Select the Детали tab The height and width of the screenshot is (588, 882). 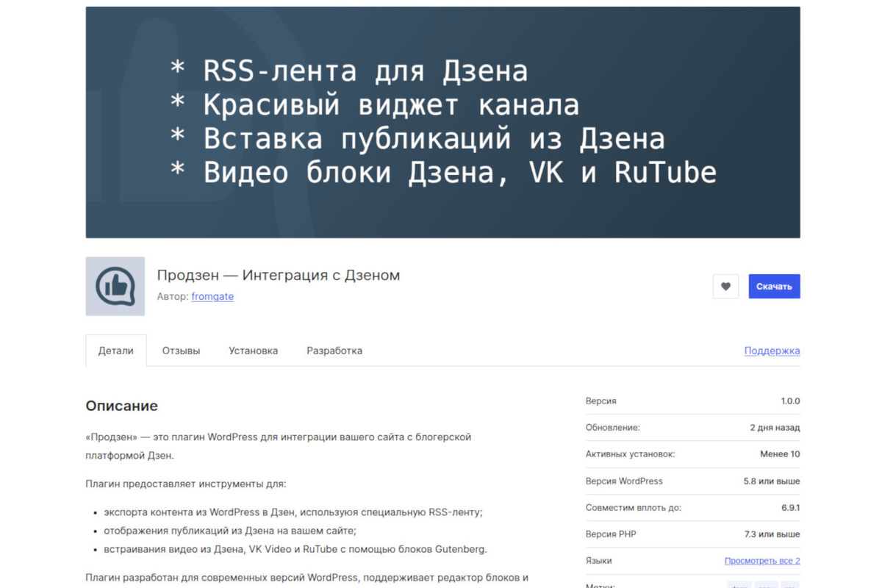(116, 351)
